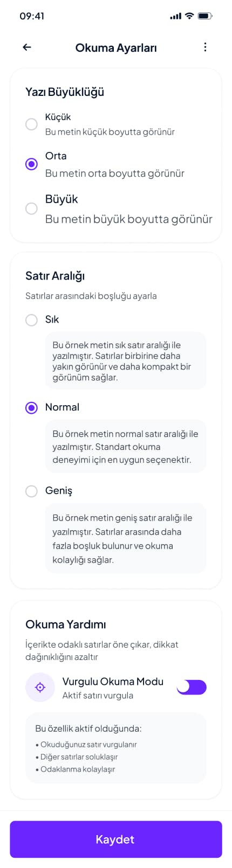Tap the Sık sample text preview box
This screenshot has height=868, width=232.
coord(125,361)
